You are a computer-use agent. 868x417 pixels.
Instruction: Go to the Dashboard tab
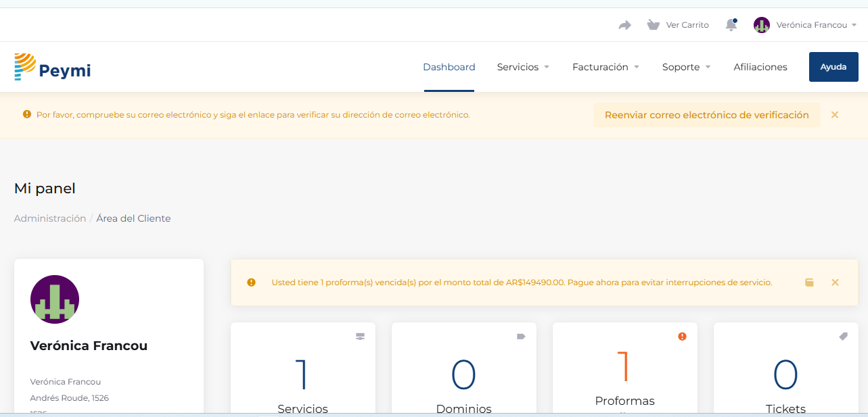click(x=449, y=67)
